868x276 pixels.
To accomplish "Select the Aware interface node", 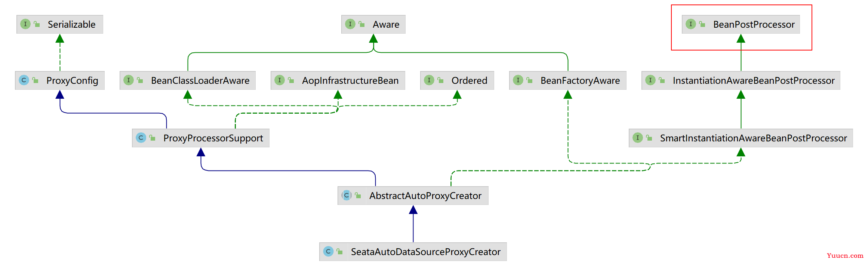I will coord(373,24).
